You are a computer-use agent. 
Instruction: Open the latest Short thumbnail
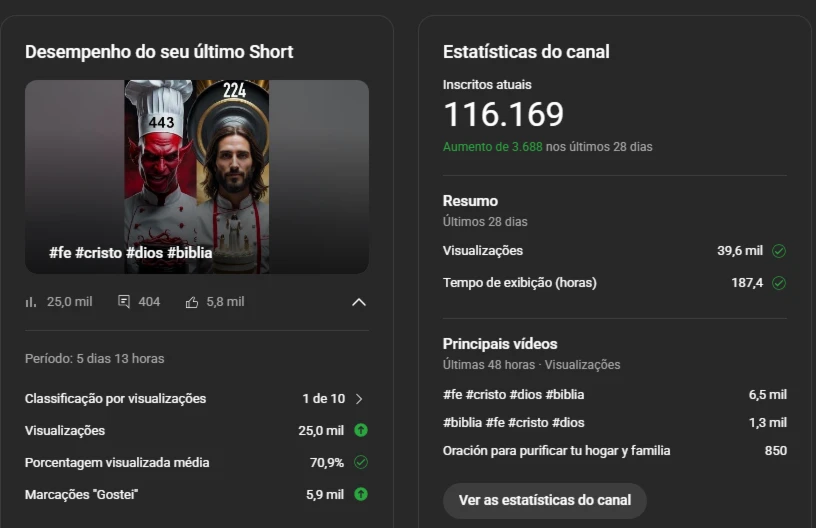click(x=197, y=177)
